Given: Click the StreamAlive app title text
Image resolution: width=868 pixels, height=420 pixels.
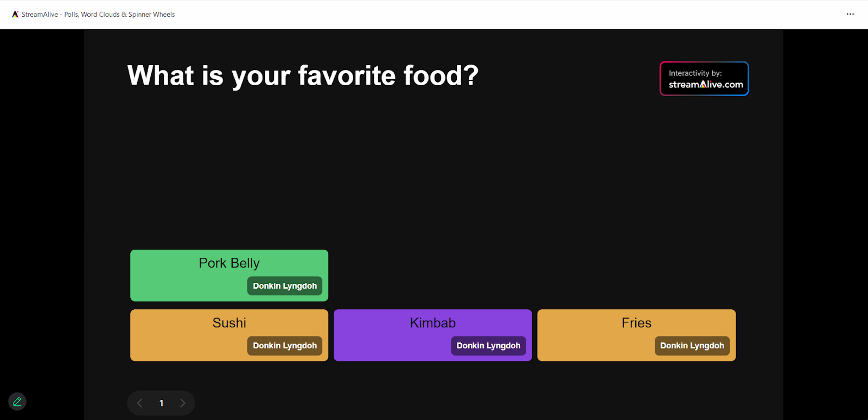Looking at the screenshot, I should point(98,15).
